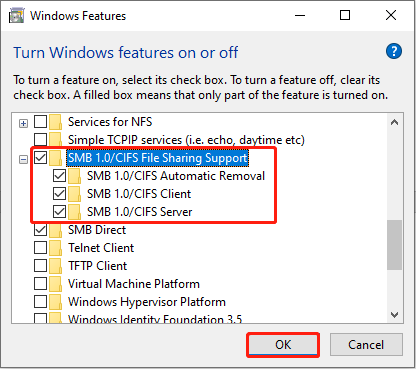Enable the Telnet Client checkbox
This screenshot has width=416, height=369.
[x=40, y=248]
